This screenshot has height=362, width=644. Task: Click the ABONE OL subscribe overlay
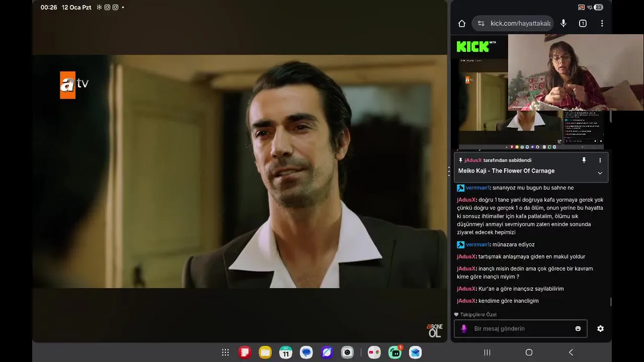pos(434,330)
